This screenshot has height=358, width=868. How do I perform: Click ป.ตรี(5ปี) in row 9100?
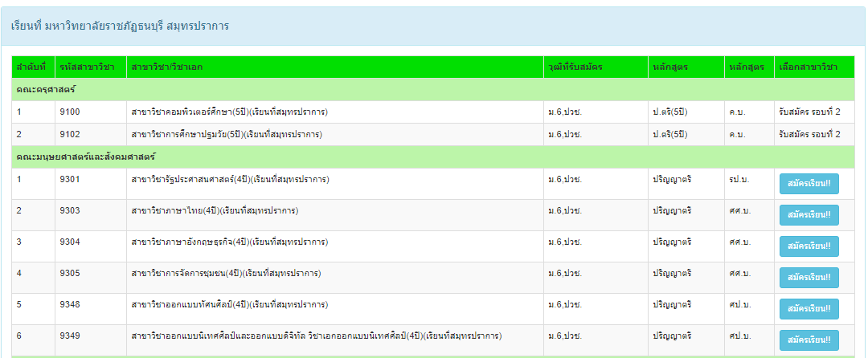[670, 112]
